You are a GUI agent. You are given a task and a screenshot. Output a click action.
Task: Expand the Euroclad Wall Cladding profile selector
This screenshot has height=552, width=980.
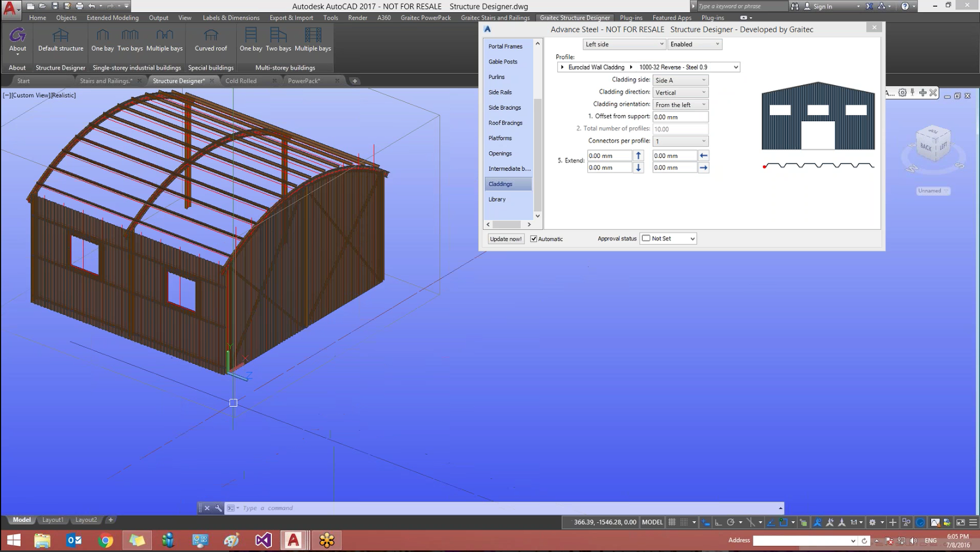pos(562,67)
